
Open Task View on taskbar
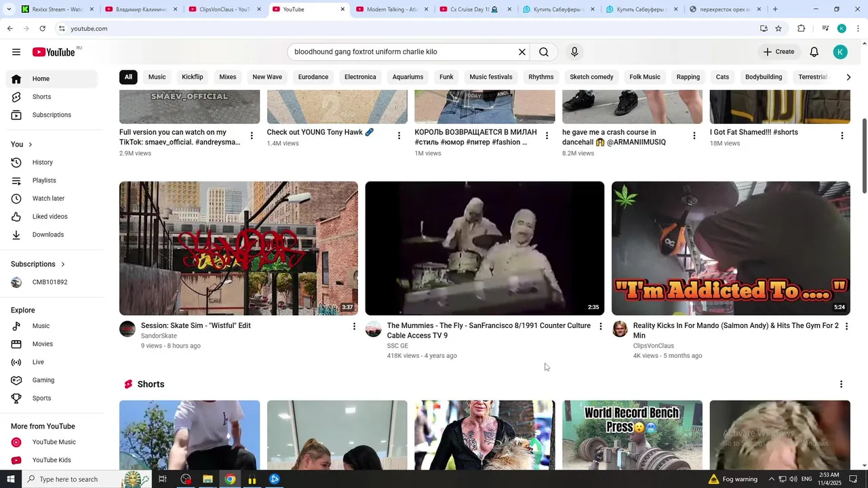163,479
